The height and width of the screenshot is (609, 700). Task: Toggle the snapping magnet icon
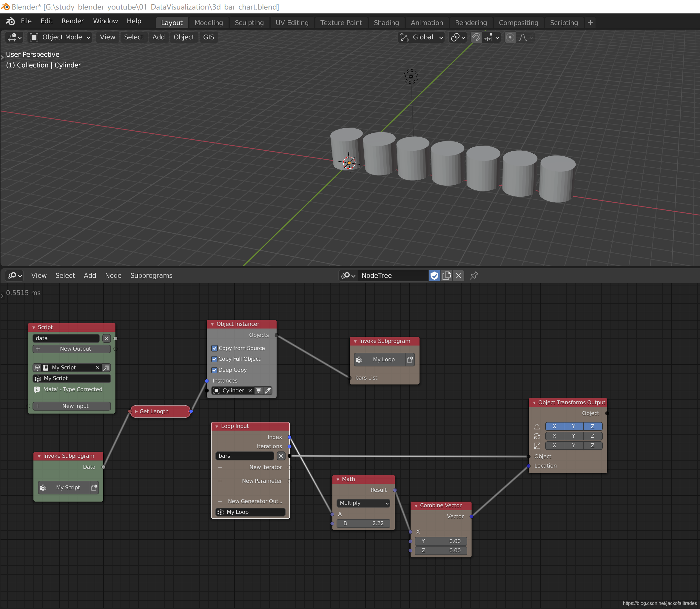(476, 37)
